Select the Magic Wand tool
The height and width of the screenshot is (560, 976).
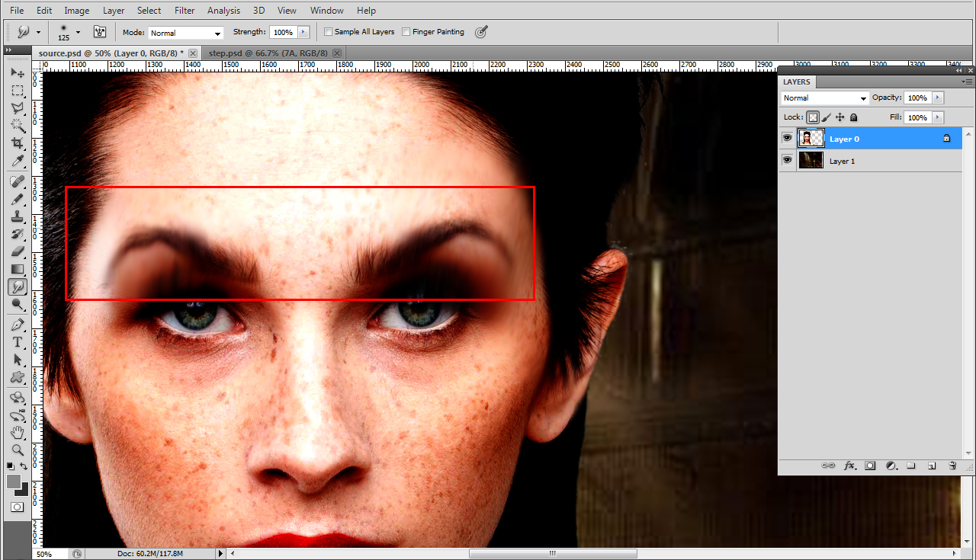[17, 125]
